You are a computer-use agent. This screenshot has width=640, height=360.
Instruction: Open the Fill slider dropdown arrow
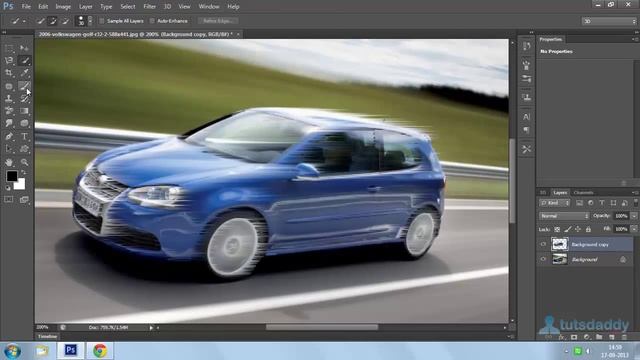[x=633, y=229]
